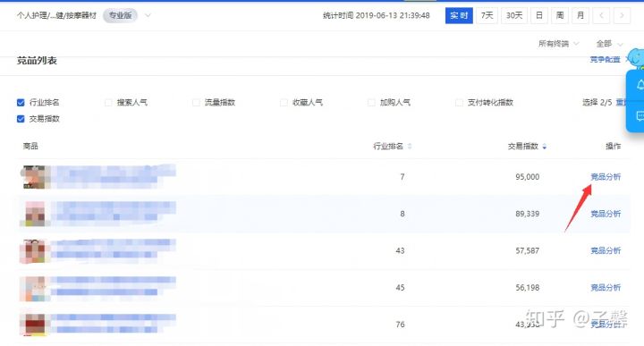Open the 全部 filter dropdown

coord(609,44)
